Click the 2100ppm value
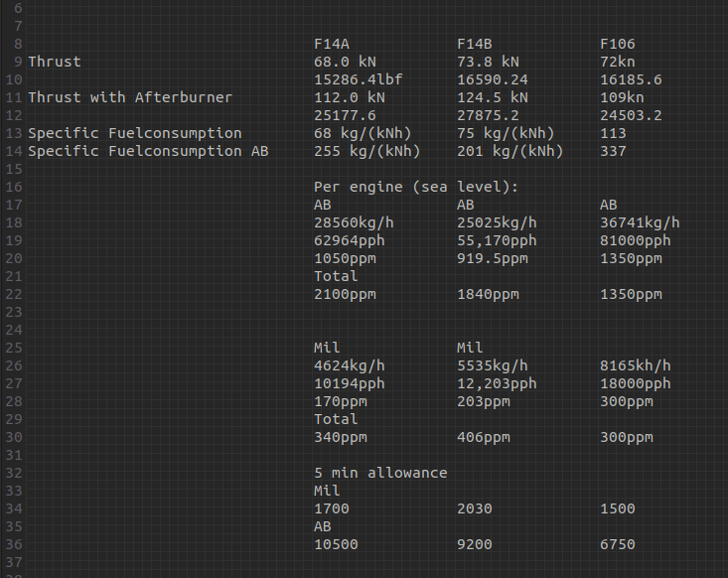The image size is (728, 578). 345,294
